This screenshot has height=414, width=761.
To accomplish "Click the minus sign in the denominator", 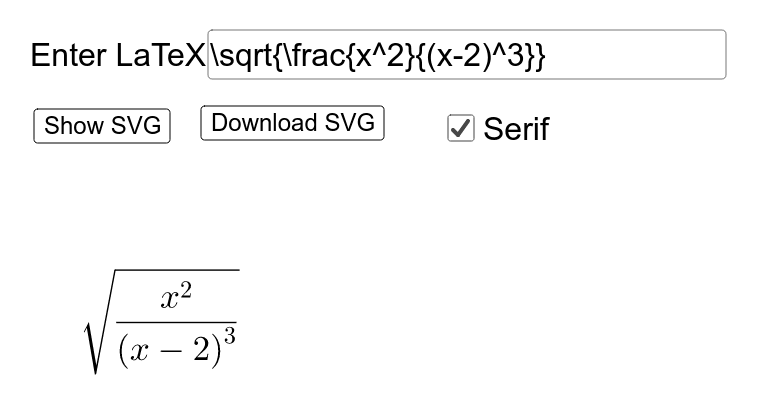I will click(x=169, y=352).
